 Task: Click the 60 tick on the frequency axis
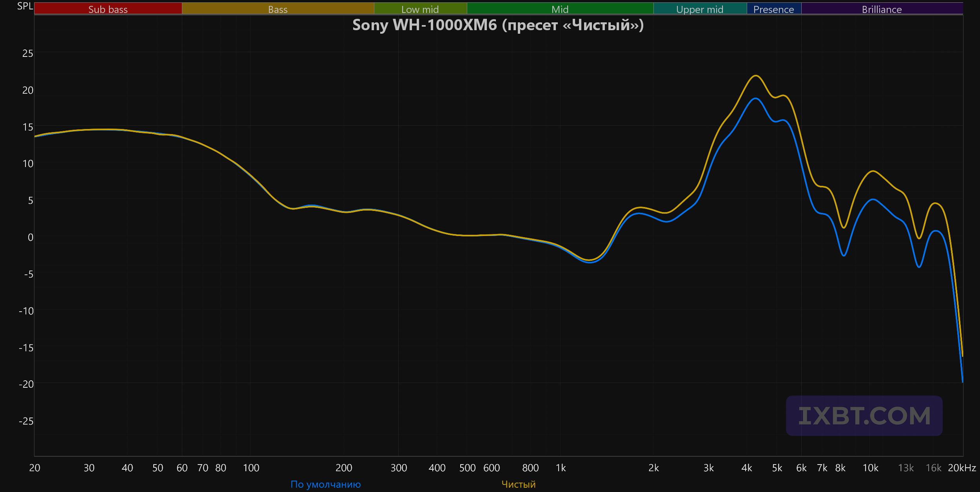pyautogui.click(x=182, y=468)
